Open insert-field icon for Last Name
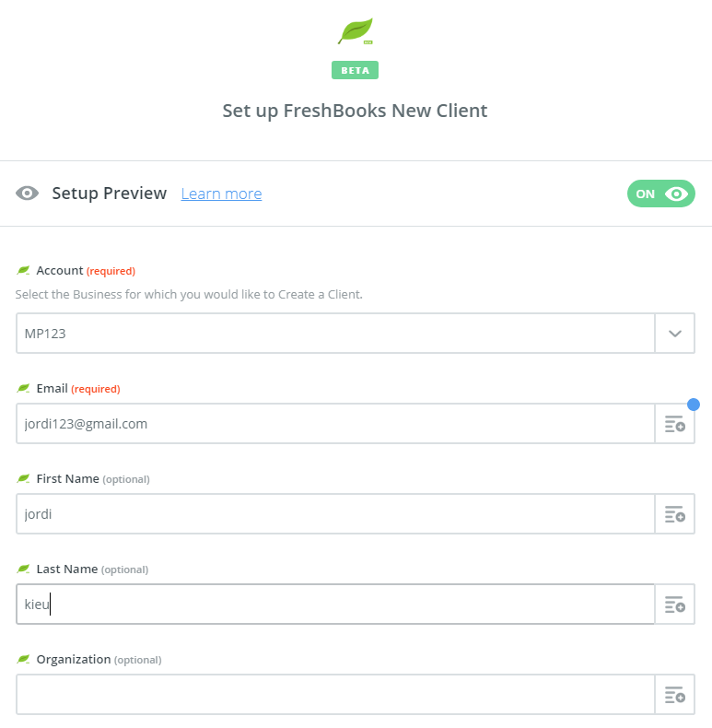The image size is (712, 728). click(x=675, y=605)
